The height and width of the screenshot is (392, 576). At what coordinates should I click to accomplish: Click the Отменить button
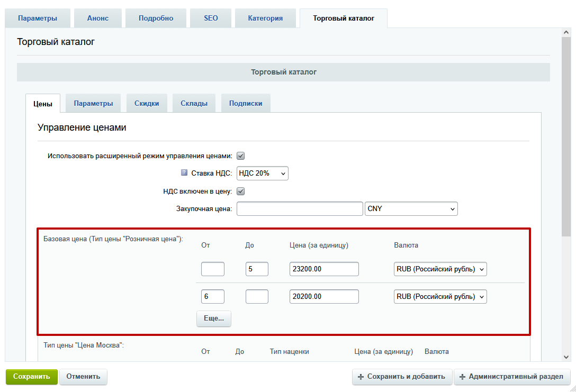point(83,377)
